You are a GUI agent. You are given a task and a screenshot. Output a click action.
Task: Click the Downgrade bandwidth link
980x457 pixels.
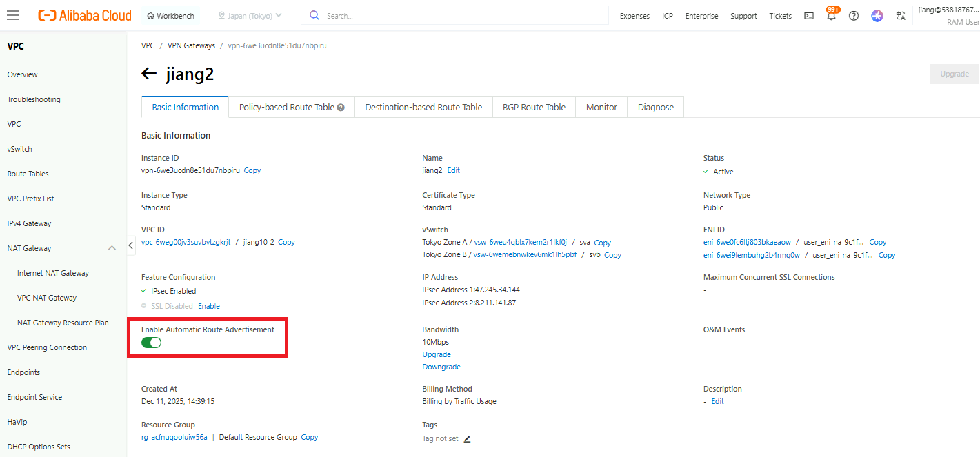point(441,367)
